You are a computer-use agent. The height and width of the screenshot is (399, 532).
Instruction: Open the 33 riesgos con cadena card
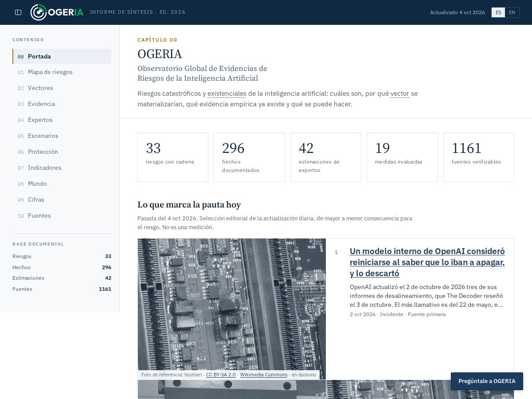pyautogui.click(x=173, y=157)
